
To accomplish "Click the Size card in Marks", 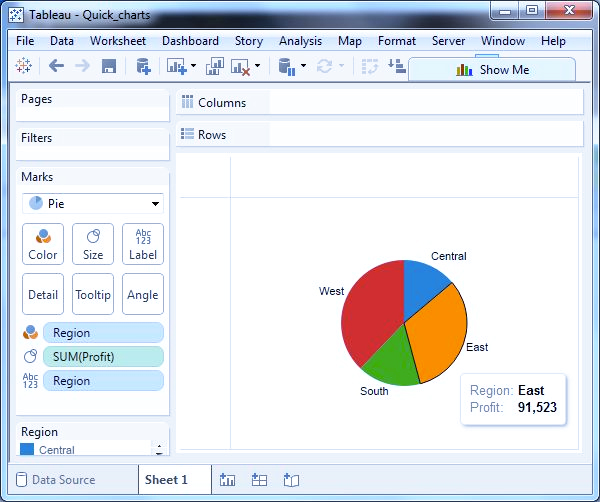I will [x=93, y=244].
